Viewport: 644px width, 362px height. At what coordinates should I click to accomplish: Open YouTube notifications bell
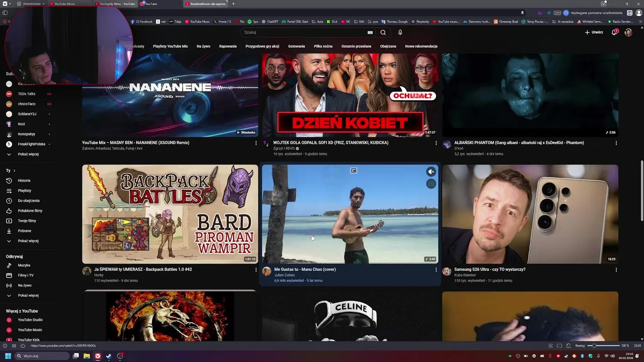pyautogui.click(x=614, y=32)
